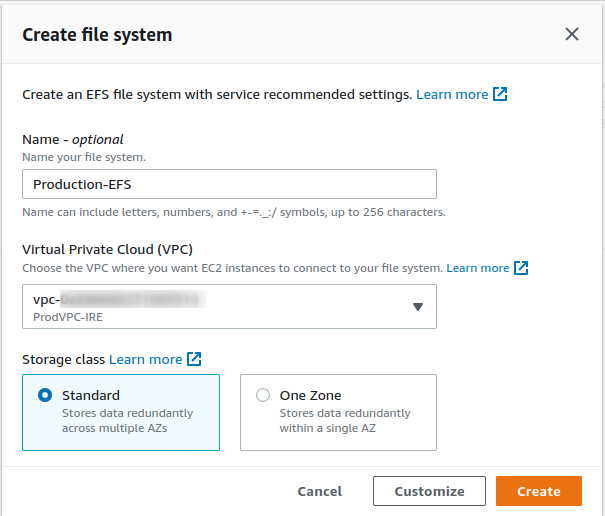Click the Customize button

[x=429, y=491]
